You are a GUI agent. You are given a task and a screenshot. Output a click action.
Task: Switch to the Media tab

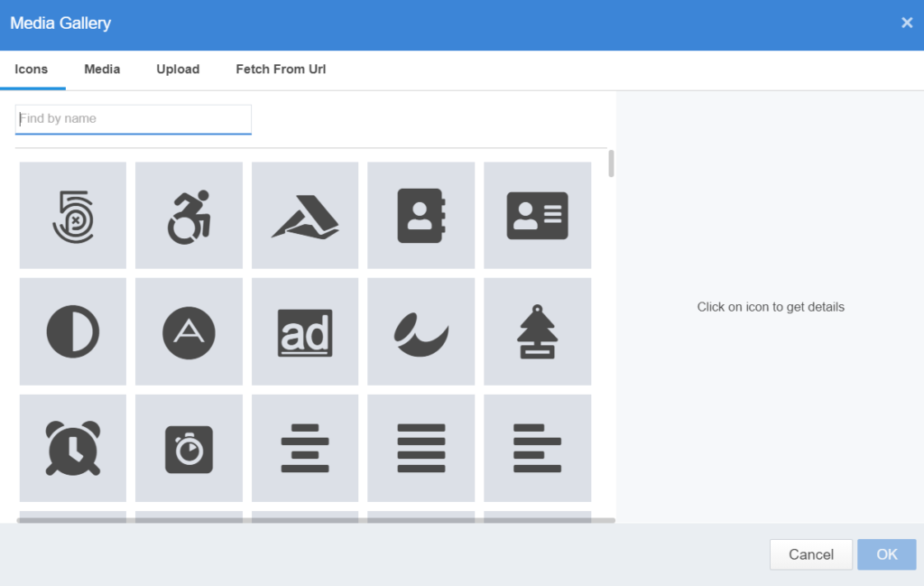pyautogui.click(x=101, y=69)
